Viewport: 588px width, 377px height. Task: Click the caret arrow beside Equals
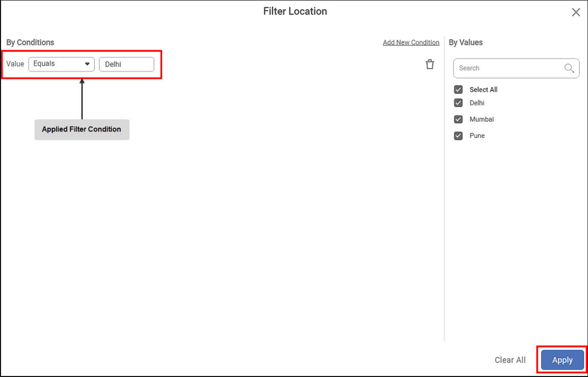87,64
